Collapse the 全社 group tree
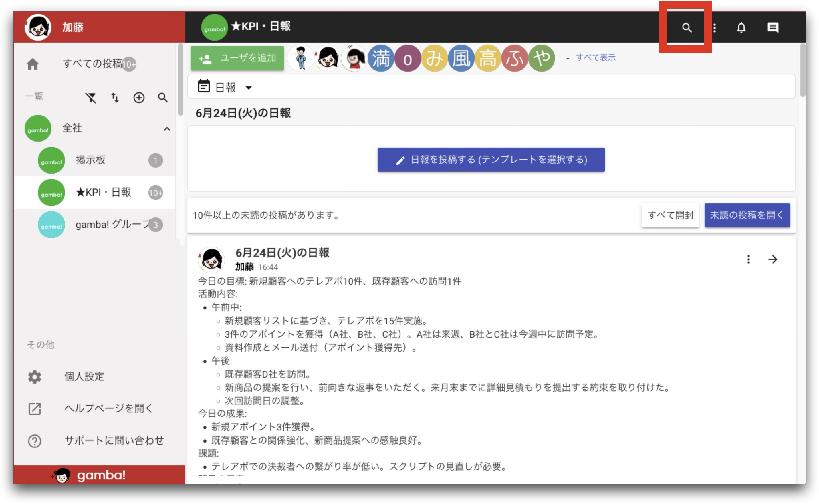 tap(167, 129)
